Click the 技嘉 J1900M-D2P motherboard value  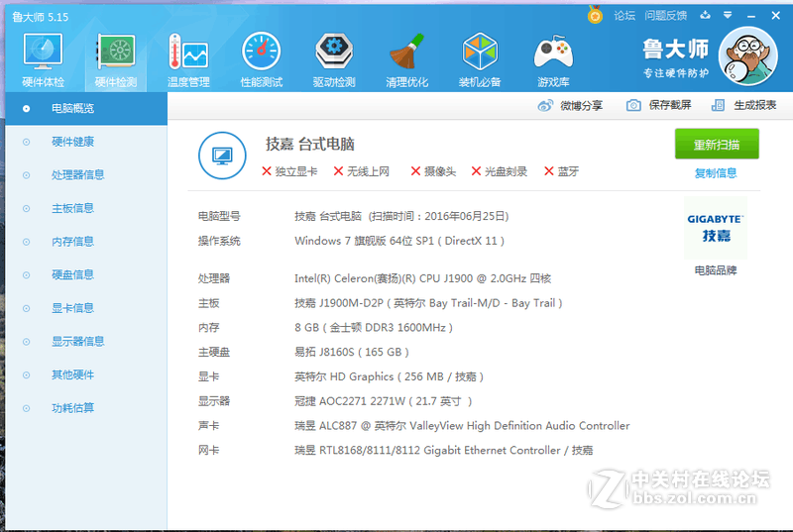[x=428, y=303]
